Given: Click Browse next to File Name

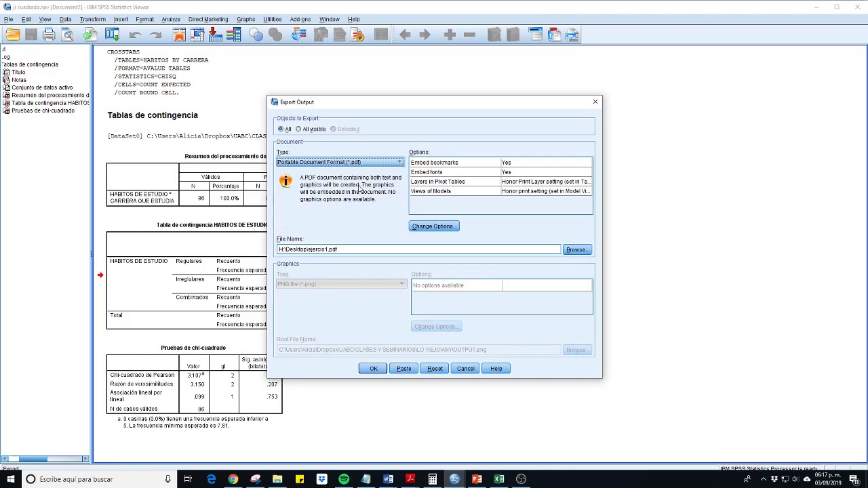Looking at the screenshot, I should 577,250.
